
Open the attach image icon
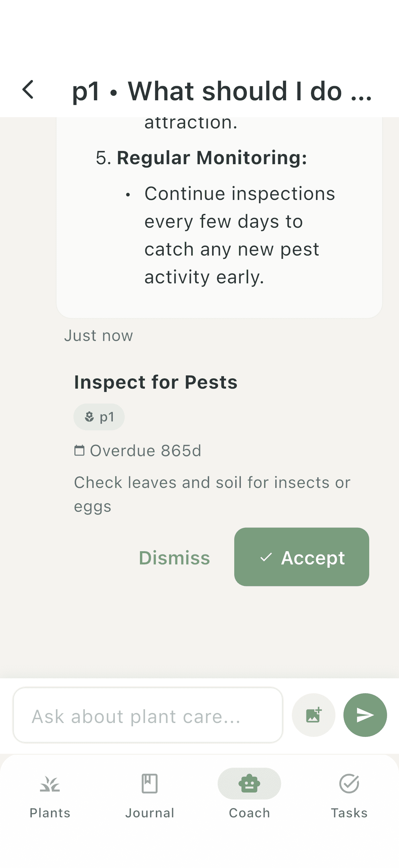[x=313, y=715]
